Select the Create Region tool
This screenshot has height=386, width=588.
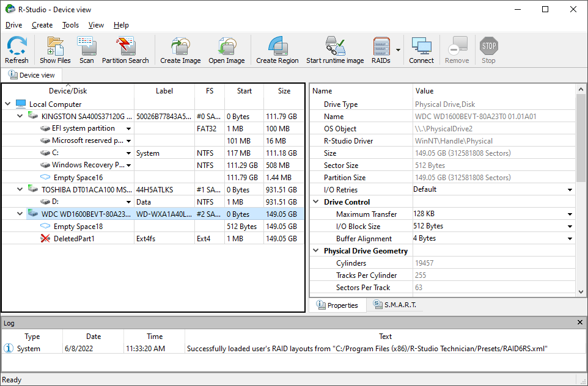(277, 46)
